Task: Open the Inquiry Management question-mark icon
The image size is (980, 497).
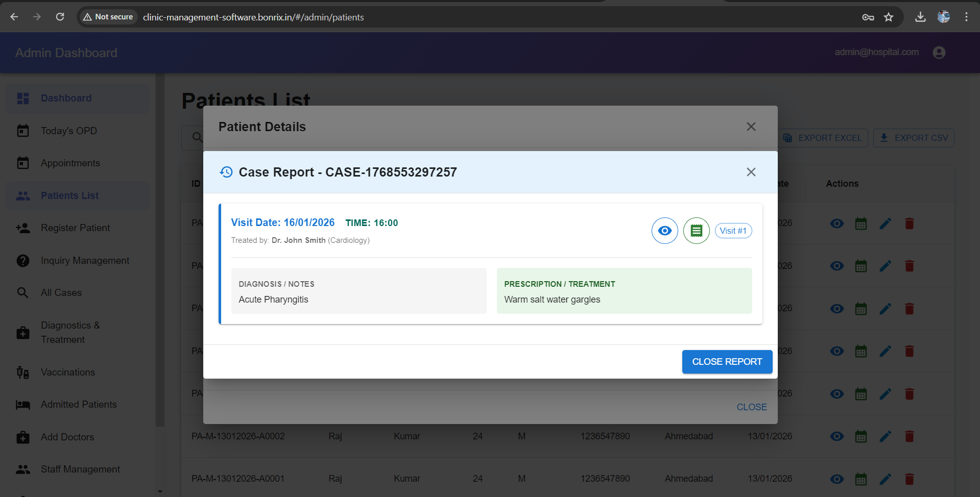Action: [x=23, y=260]
